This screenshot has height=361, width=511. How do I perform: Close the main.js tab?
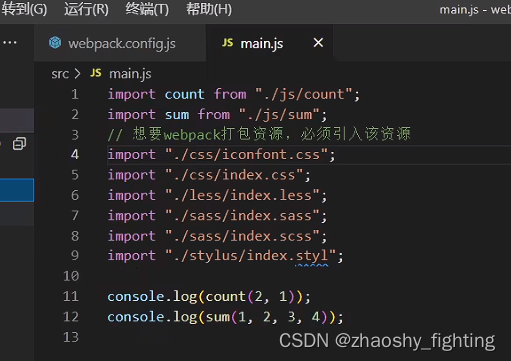pyautogui.click(x=318, y=43)
